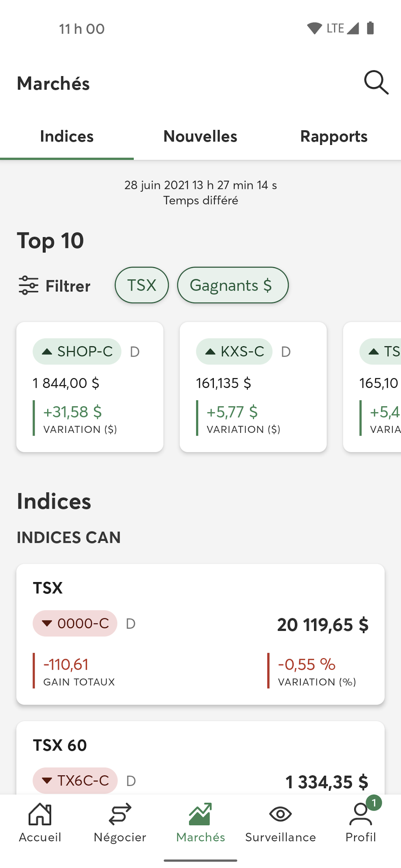Tap the 0000-C index symbol badge
Viewport: 401px width, 868px height.
point(75,624)
